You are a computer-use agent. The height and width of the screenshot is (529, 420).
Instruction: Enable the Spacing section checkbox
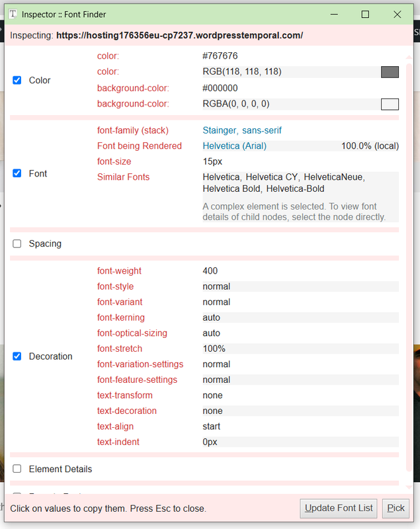pyautogui.click(x=17, y=243)
